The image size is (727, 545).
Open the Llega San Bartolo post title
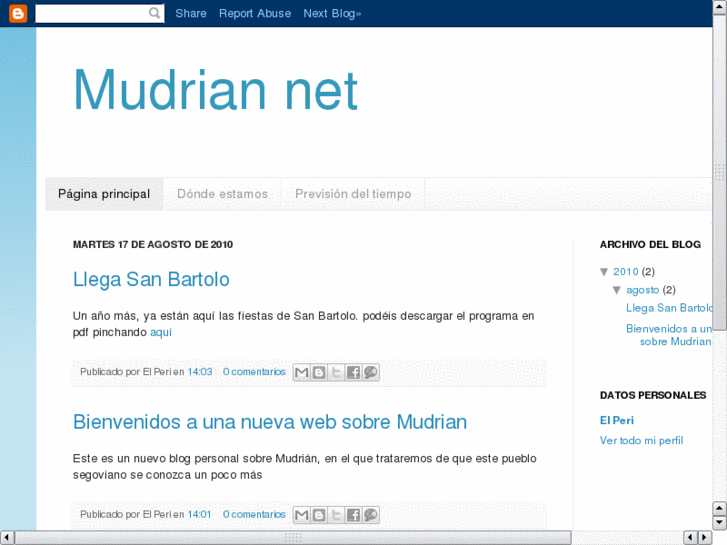(x=151, y=280)
